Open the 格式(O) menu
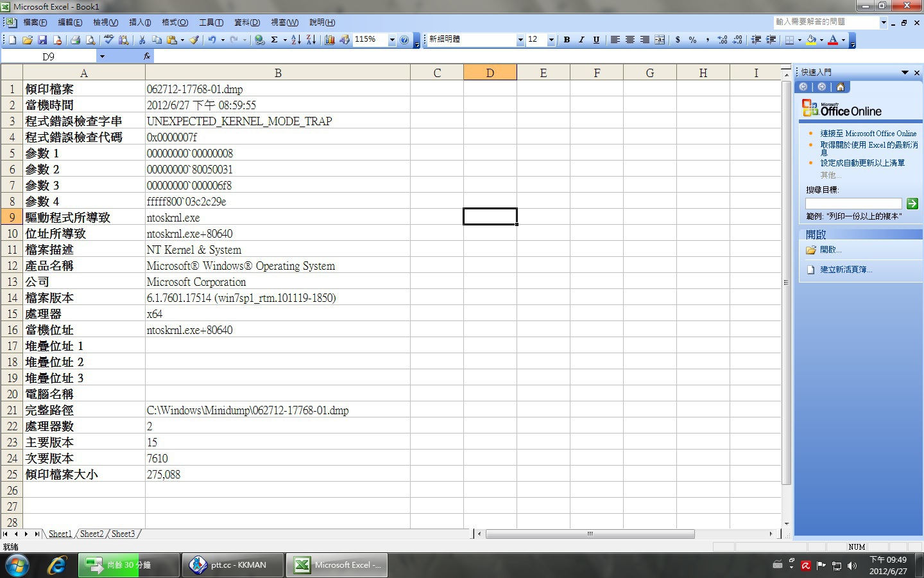 (175, 22)
